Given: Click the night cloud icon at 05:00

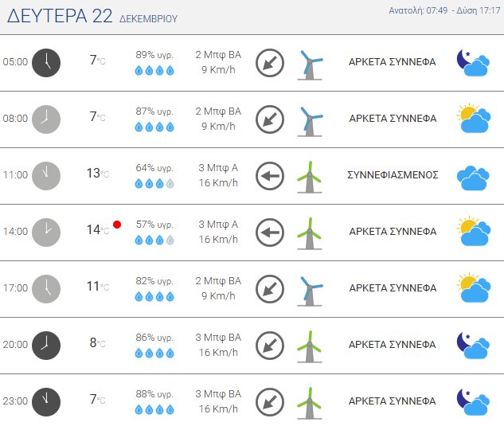Looking at the screenshot, I should coord(472,62).
